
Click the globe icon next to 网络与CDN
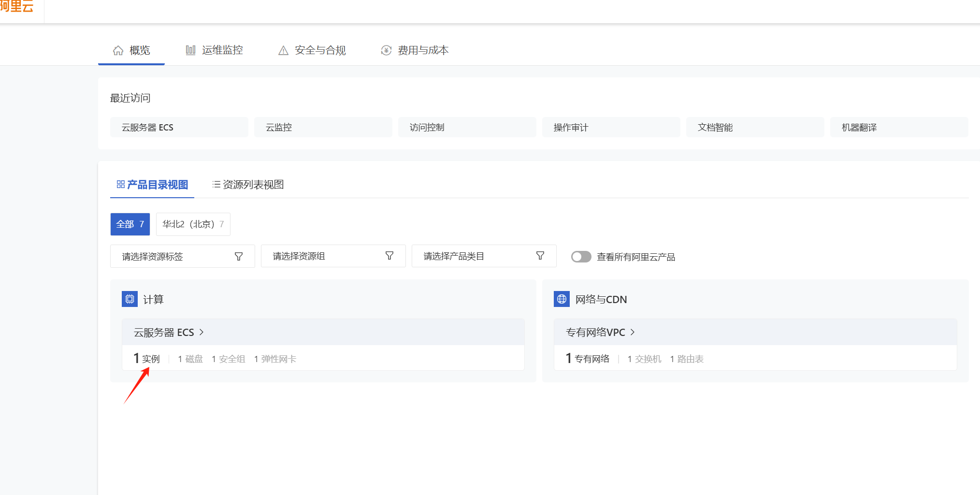562,299
